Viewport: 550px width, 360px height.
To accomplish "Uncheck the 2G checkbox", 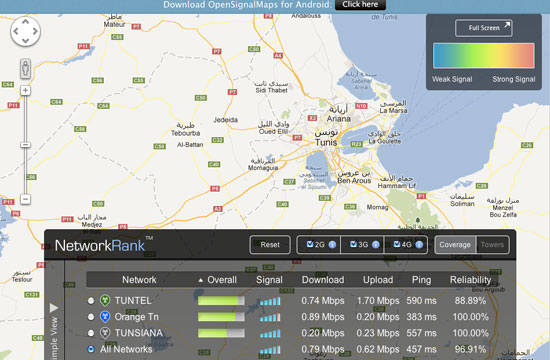I will (310, 244).
